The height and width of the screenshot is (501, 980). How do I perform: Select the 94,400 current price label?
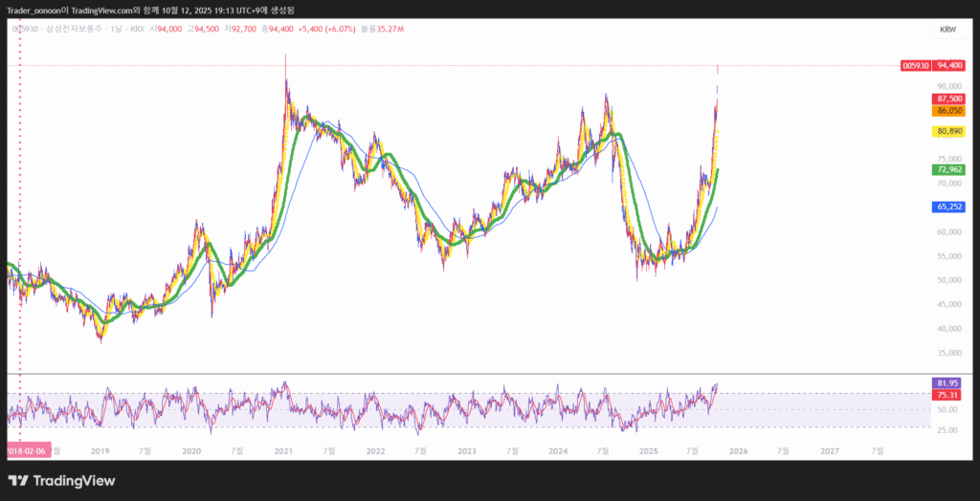pyautogui.click(x=948, y=66)
